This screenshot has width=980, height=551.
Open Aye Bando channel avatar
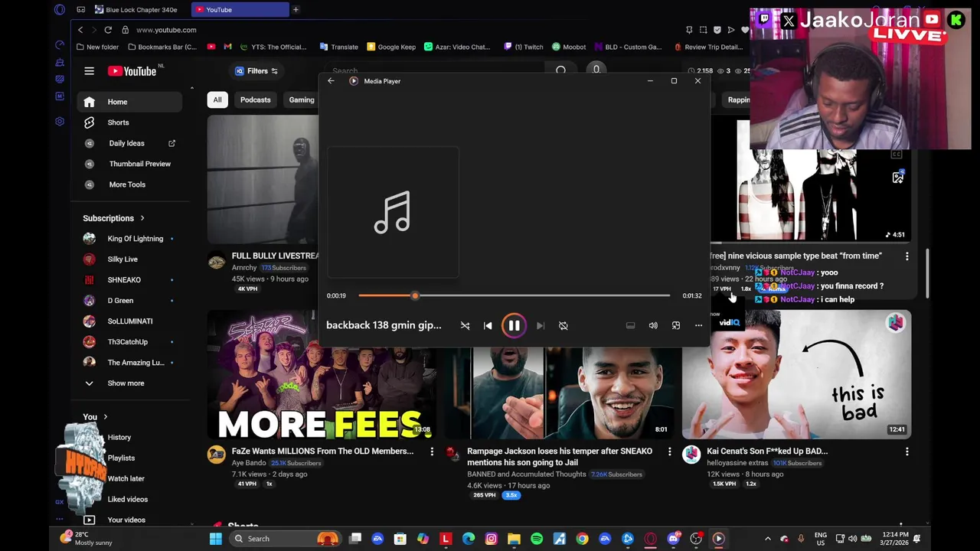(x=217, y=455)
